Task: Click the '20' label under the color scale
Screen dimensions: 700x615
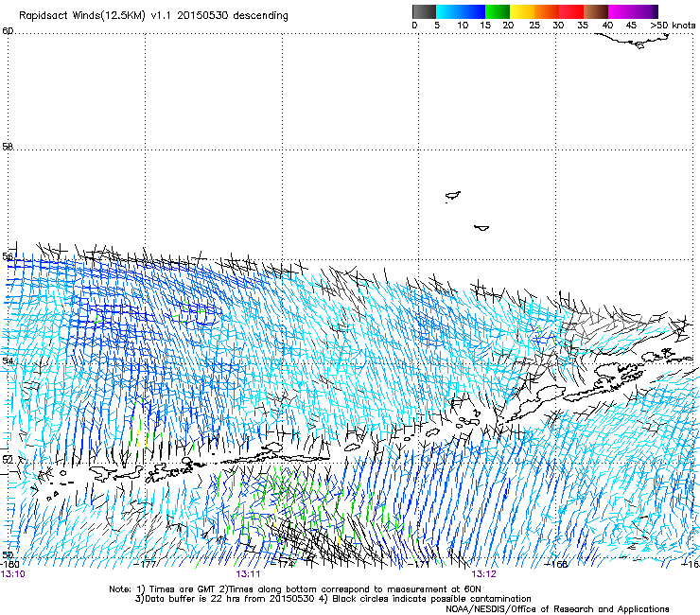Action: point(508,26)
